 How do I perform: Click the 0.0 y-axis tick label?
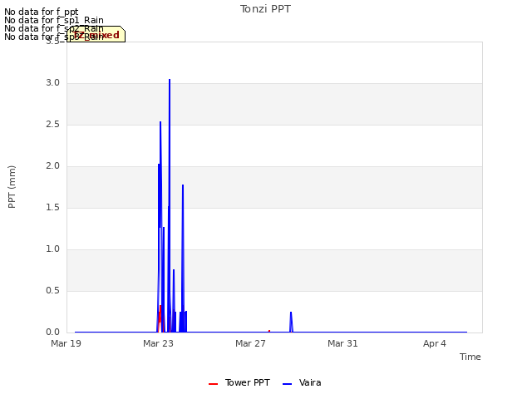pyautogui.click(x=52, y=332)
